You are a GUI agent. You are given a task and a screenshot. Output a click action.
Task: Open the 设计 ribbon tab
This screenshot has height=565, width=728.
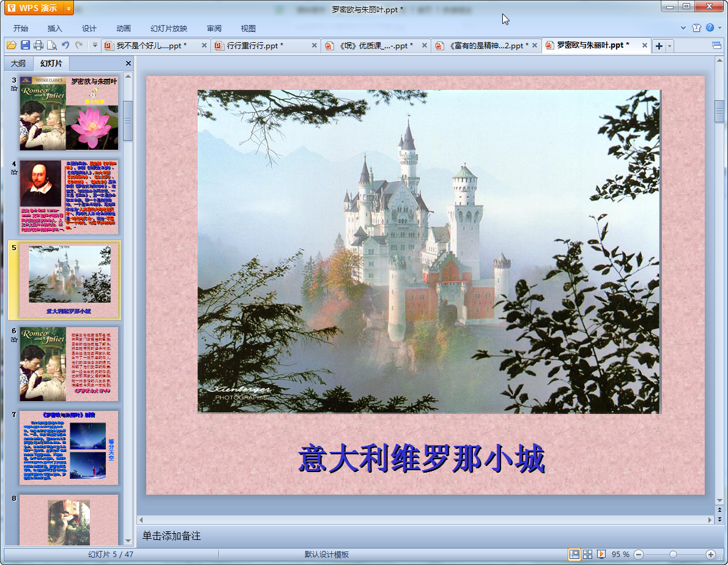pyautogui.click(x=89, y=28)
